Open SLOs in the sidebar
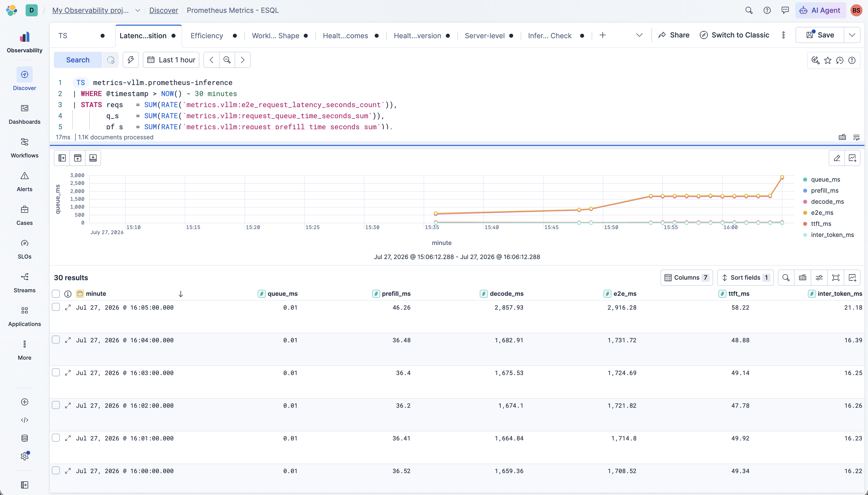The image size is (868, 495). (24, 249)
